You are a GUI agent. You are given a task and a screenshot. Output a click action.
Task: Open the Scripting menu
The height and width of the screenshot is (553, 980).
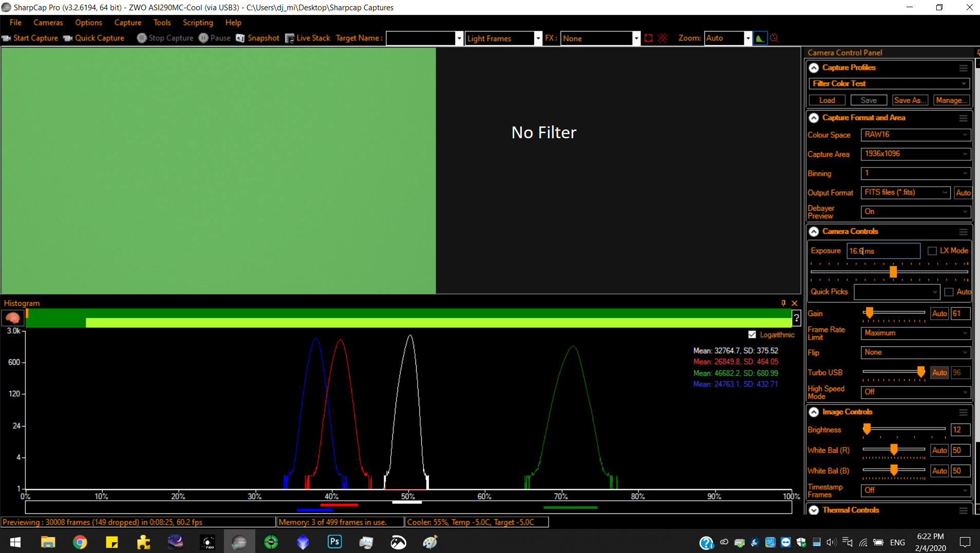pyautogui.click(x=198, y=23)
